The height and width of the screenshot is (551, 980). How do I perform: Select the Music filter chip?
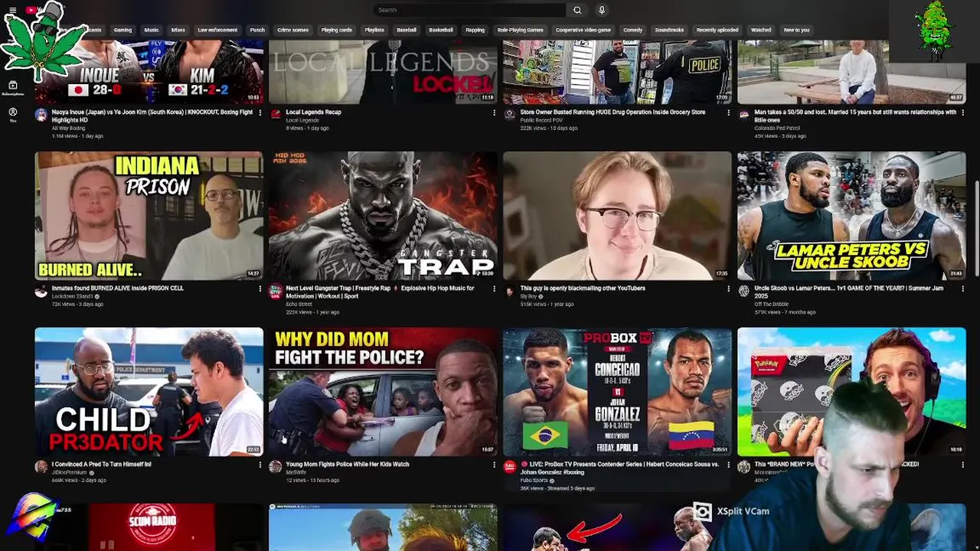[x=152, y=30]
